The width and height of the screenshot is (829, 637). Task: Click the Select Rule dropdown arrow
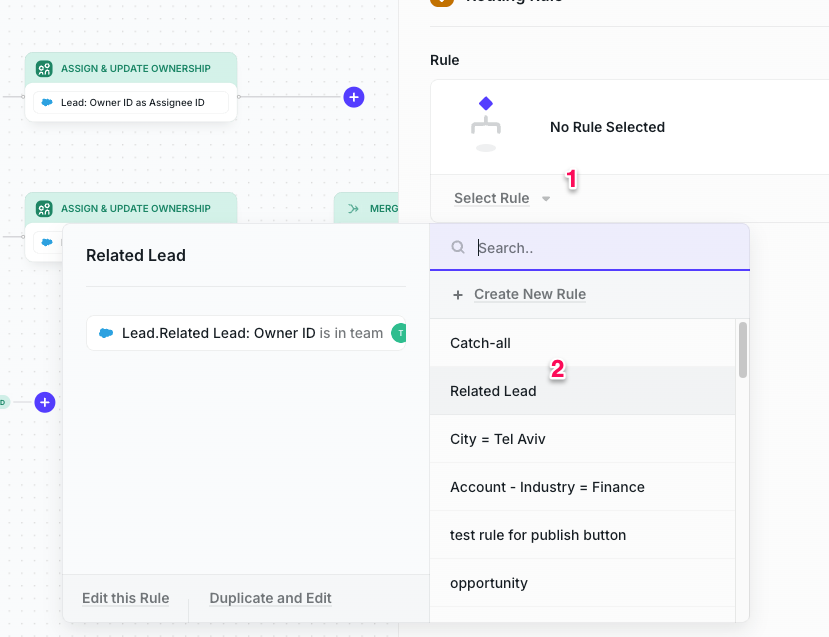pyautogui.click(x=546, y=199)
